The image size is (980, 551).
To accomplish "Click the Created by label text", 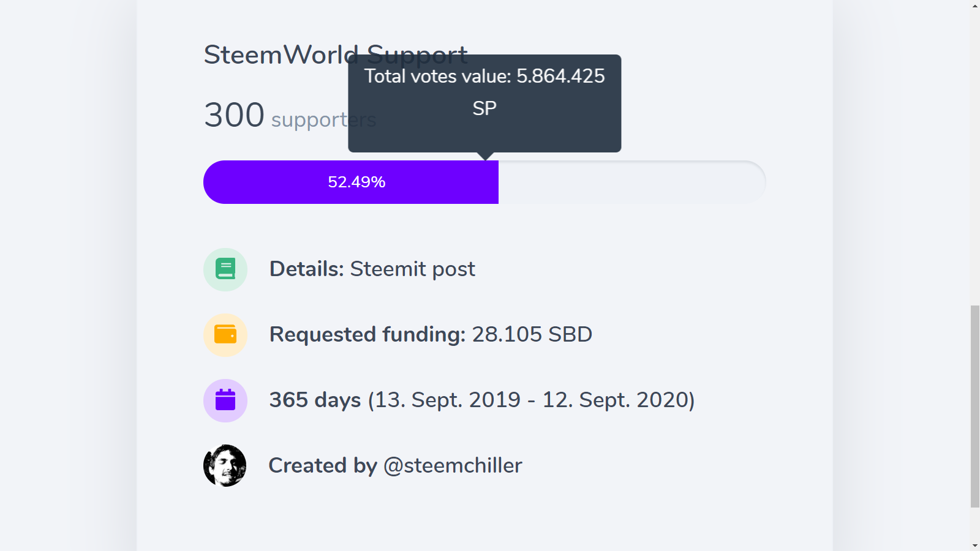I will pos(323,466).
